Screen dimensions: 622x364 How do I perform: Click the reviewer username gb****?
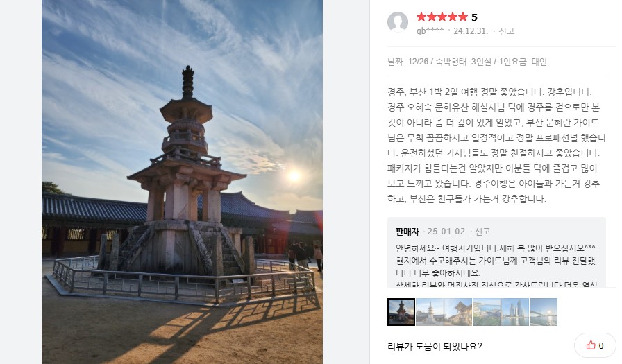430,31
